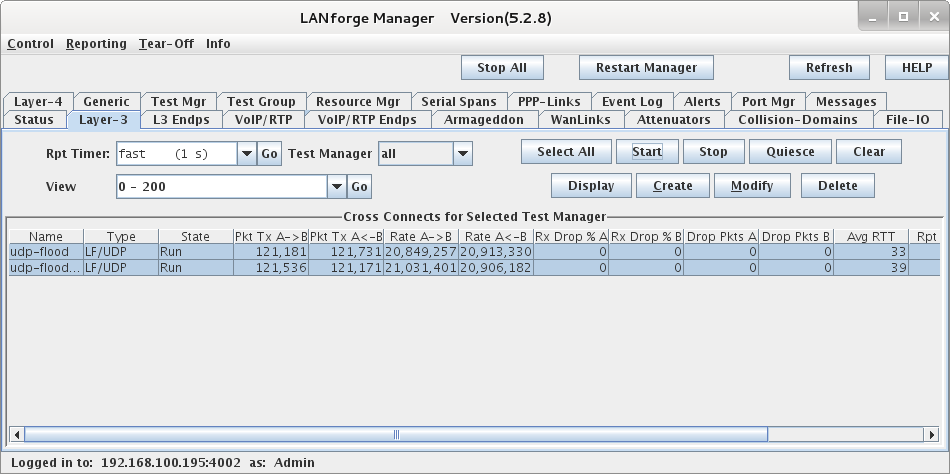The image size is (950, 474).
Task: Click the Rpt Timer field showing fast (1 s)
Action: (x=176, y=154)
